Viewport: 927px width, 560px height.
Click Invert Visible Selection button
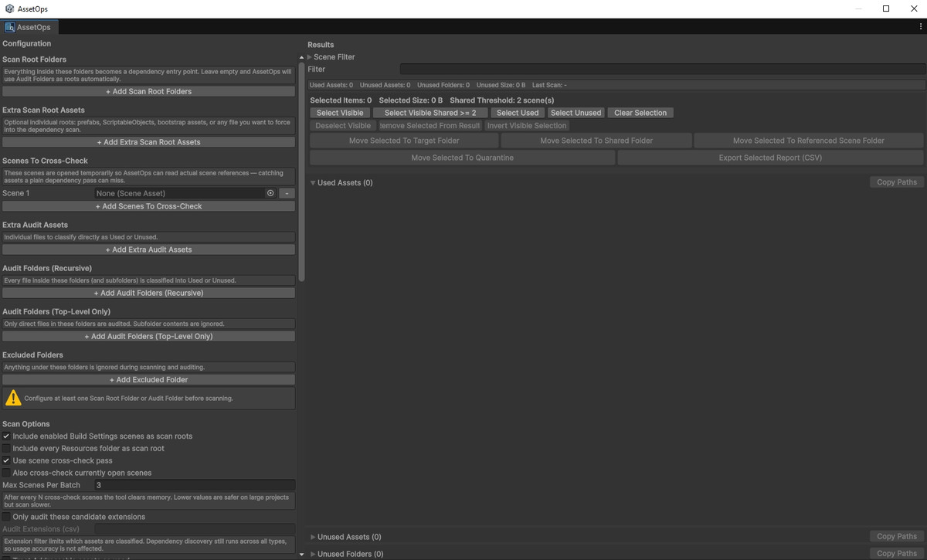pyautogui.click(x=527, y=125)
